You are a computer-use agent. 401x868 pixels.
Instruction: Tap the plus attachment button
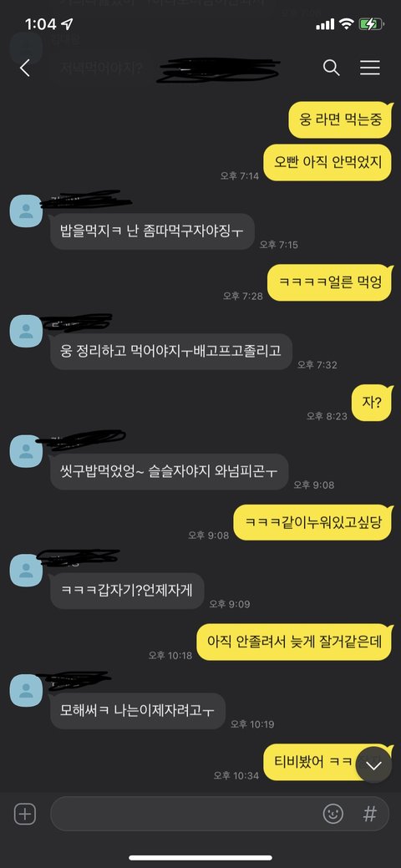pos(25,815)
